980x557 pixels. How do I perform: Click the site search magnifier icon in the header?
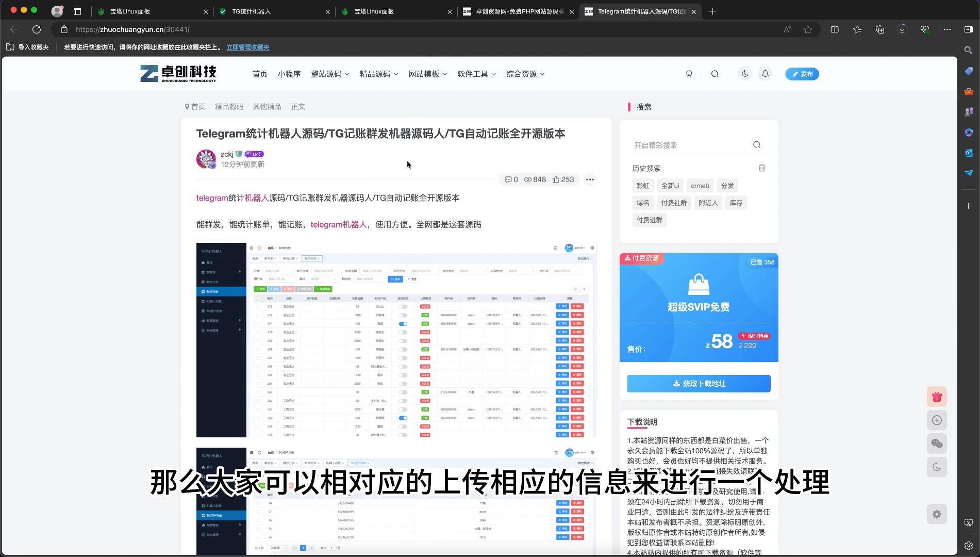pyautogui.click(x=715, y=74)
